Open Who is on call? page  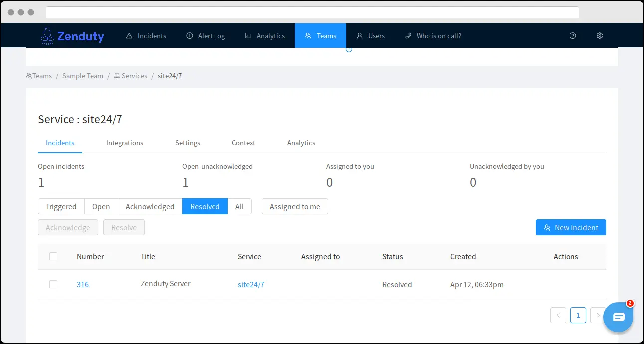pos(433,36)
